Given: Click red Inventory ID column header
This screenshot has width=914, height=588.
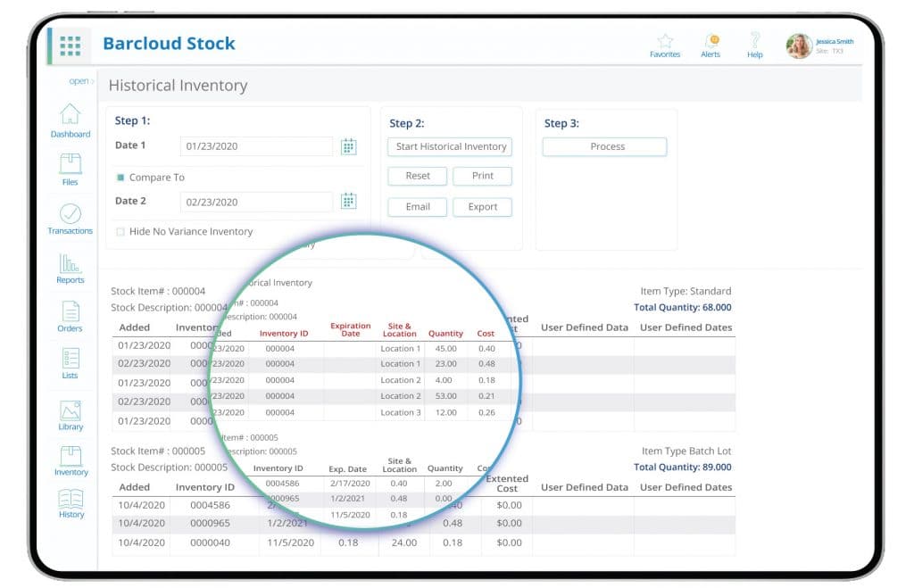Looking at the screenshot, I should [x=284, y=334].
